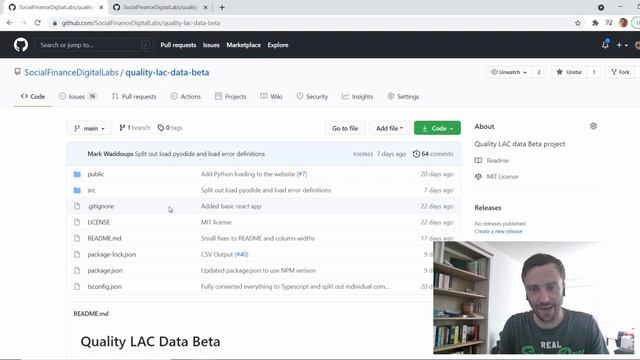Click the address bar URL
Screen dimensions: 640x360
point(141,23)
